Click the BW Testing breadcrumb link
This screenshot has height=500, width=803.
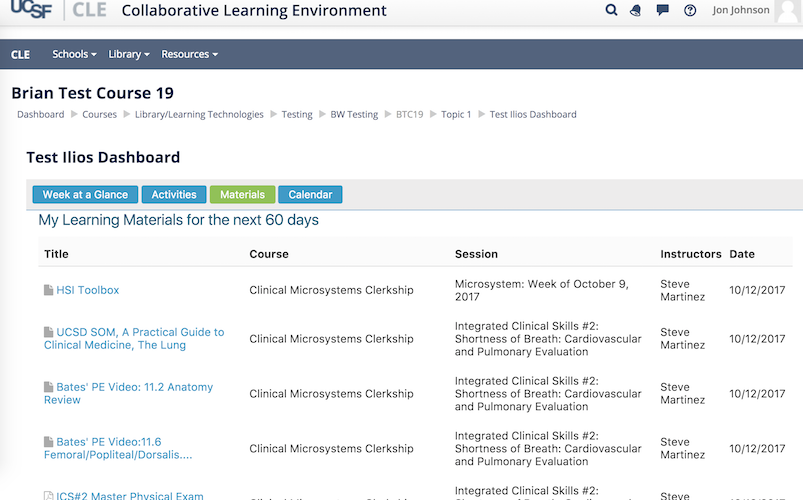354,115
